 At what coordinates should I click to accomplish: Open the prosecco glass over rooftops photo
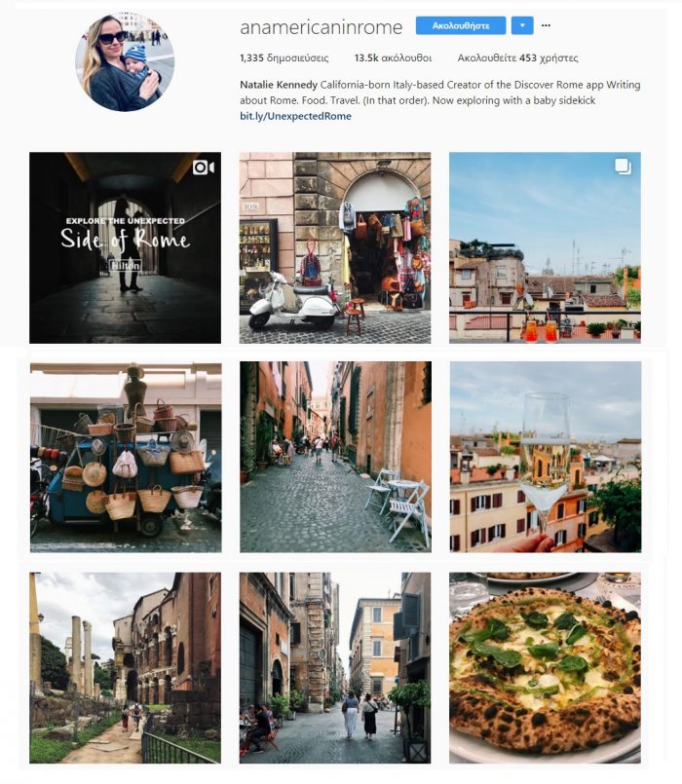tap(546, 457)
